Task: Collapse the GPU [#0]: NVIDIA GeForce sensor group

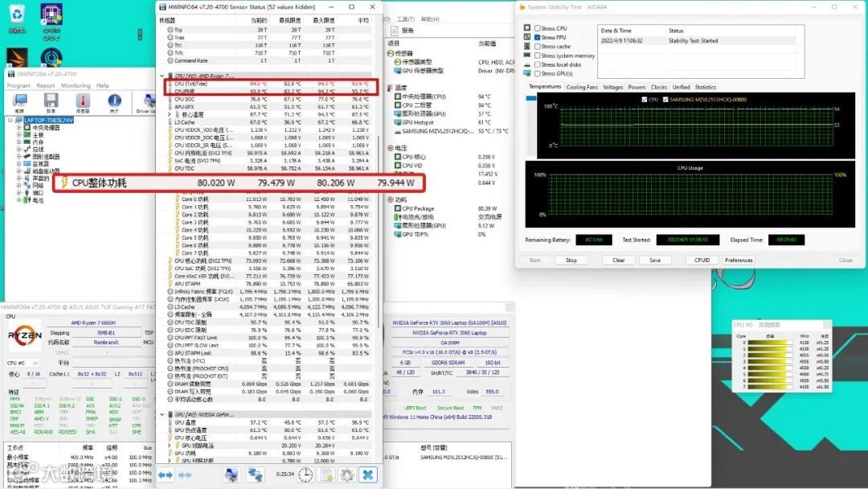Action: pyautogui.click(x=162, y=414)
